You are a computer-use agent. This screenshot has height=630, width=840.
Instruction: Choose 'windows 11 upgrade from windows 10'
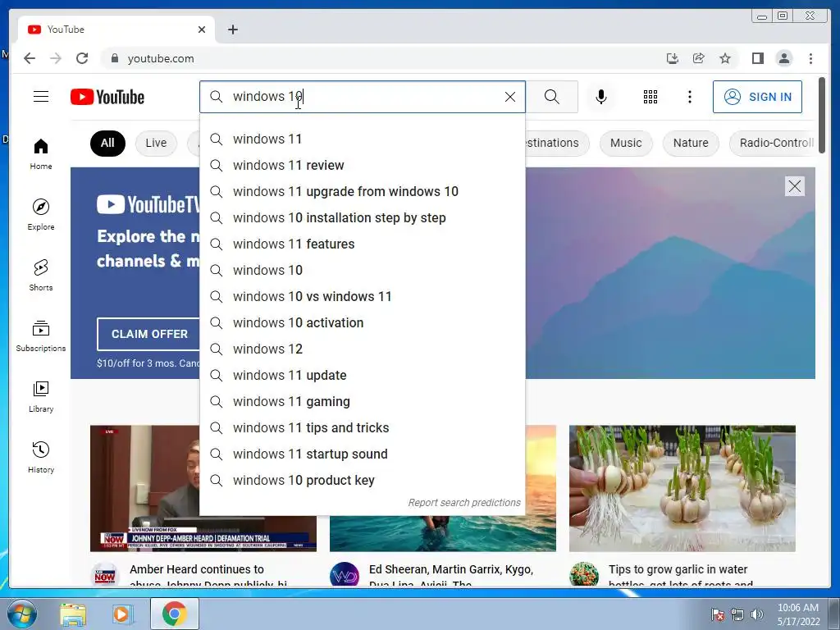point(362,191)
